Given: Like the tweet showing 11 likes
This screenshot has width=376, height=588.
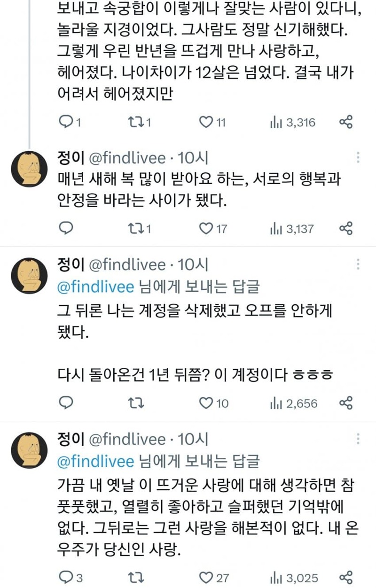Looking at the screenshot, I should point(205,123).
